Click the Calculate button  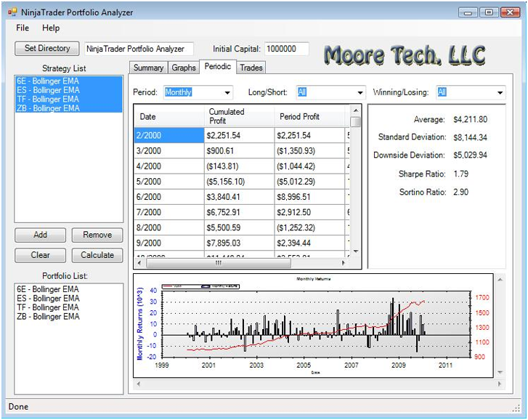click(97, 255)
